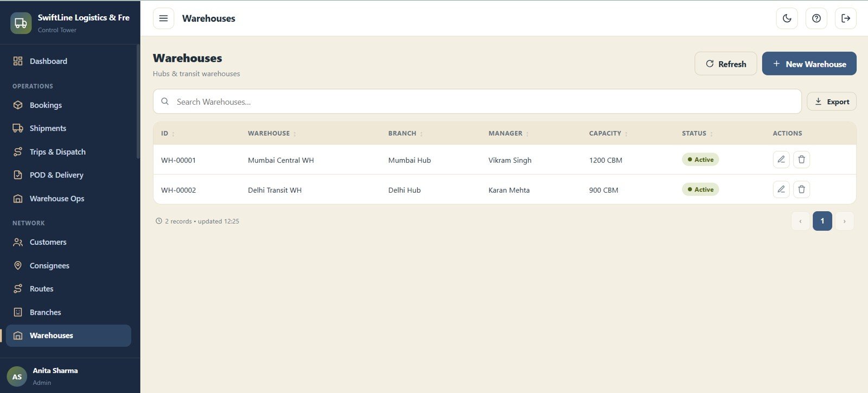
Task: Click Mumbai Central WH name cell
Action: pos(281,160)
